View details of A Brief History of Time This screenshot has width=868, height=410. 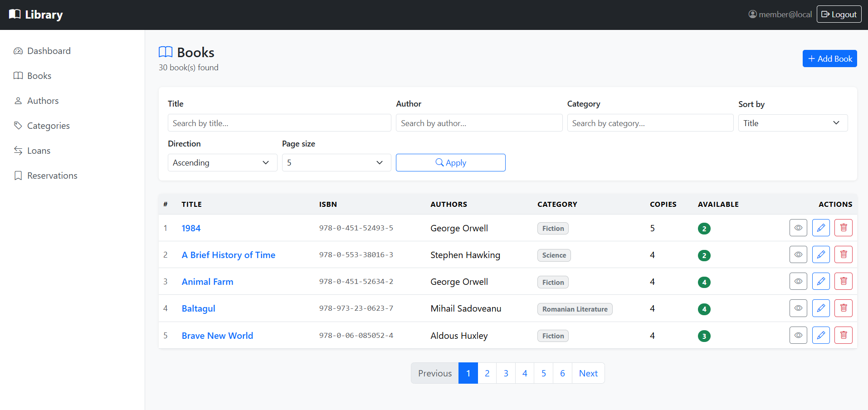click(x=798, y=254)
